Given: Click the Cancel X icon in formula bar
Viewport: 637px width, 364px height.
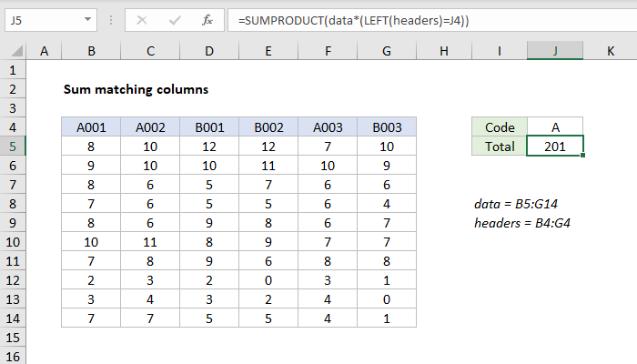Looking at the screenshot, I should click(x=142, y=19).
